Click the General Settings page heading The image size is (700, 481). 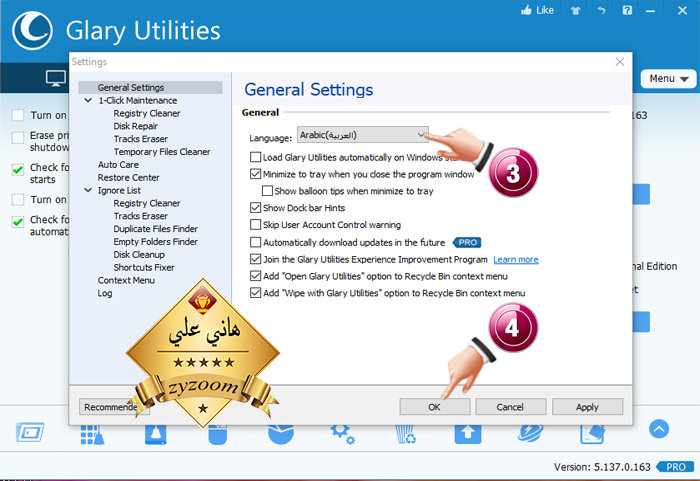[308, 90]
